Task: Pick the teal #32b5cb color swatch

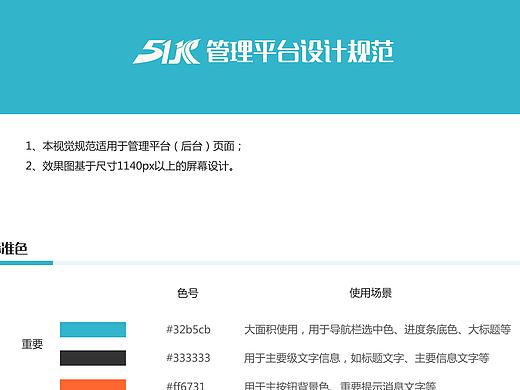Action: (93, 329)
